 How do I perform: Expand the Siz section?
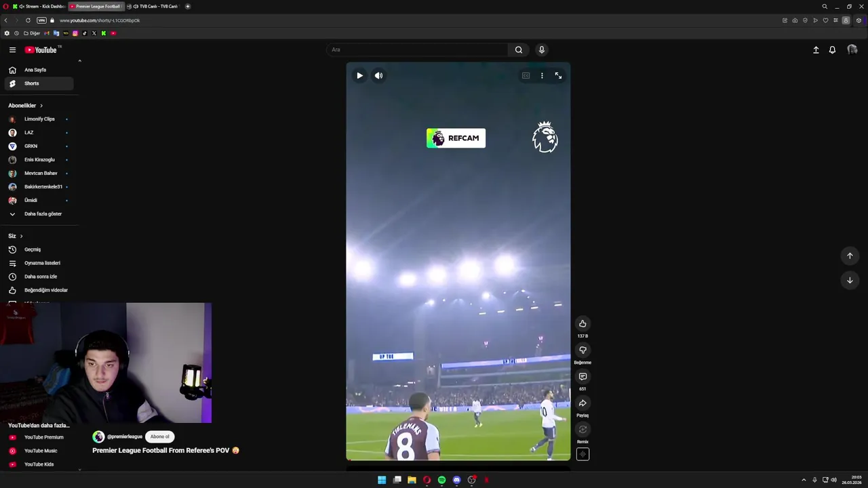pos(16,236)
